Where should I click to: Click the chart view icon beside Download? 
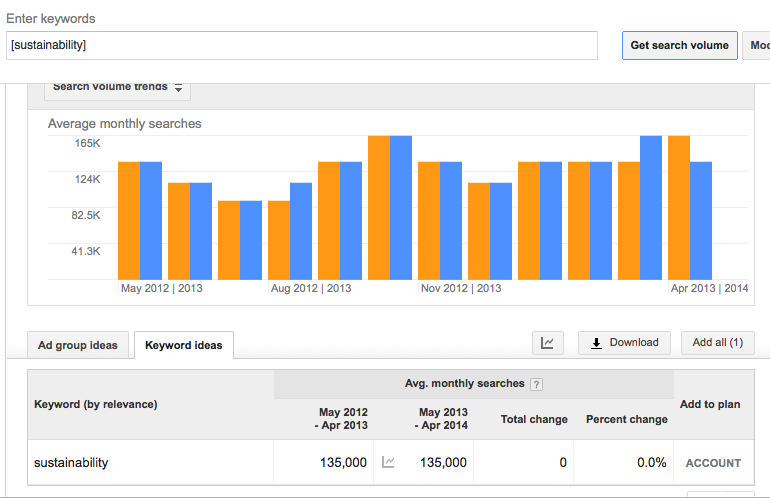pos(548,343)
